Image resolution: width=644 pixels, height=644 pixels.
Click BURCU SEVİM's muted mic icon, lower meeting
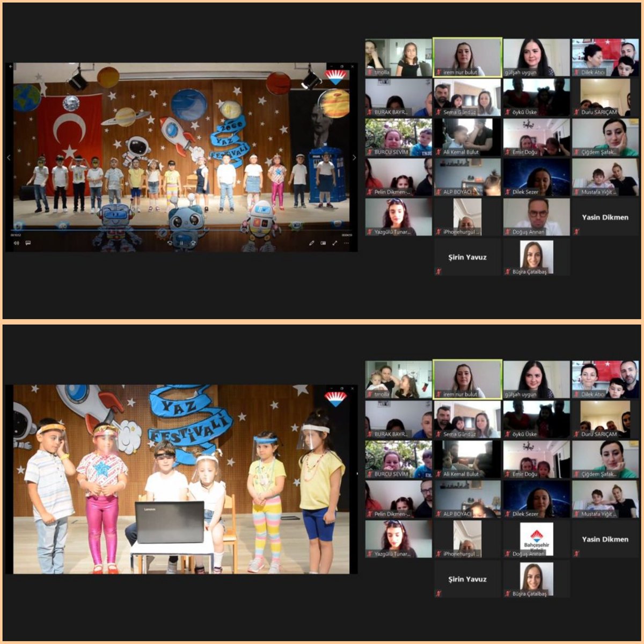(370, 474)
